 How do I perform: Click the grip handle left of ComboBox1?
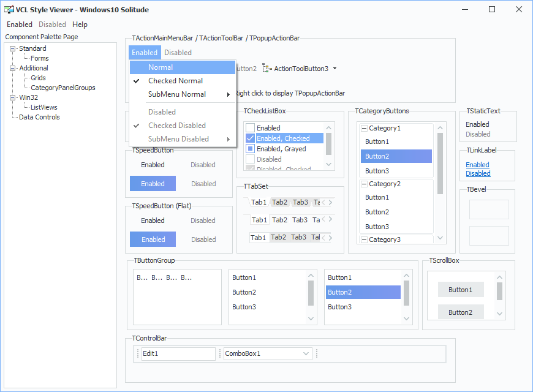(220, 353)
